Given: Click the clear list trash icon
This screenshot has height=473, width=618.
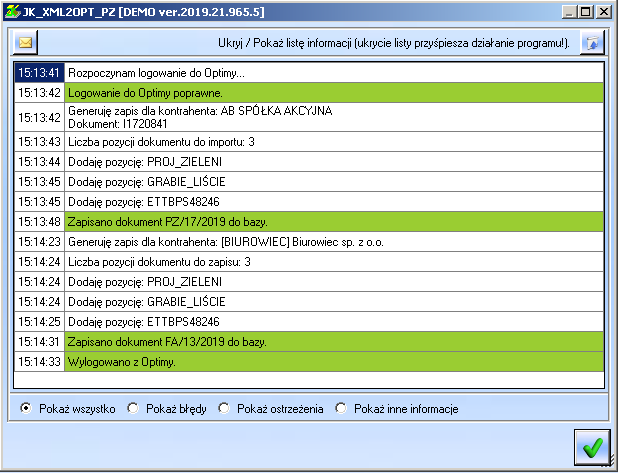Looking at the screenshot, I should pos(592,43).
